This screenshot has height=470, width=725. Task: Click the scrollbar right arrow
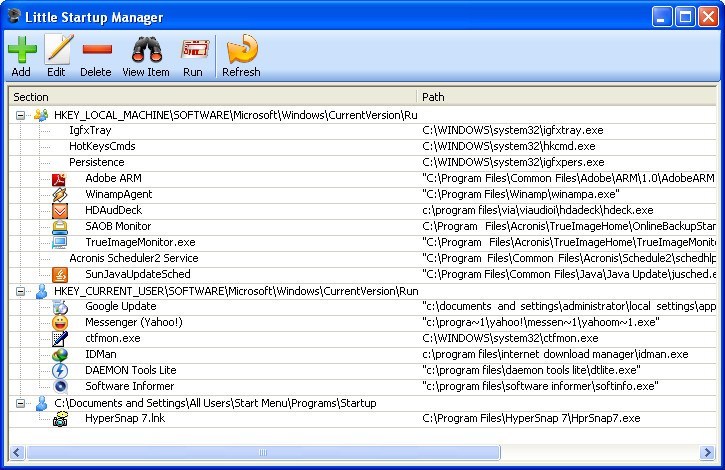(x=707, y=452)
